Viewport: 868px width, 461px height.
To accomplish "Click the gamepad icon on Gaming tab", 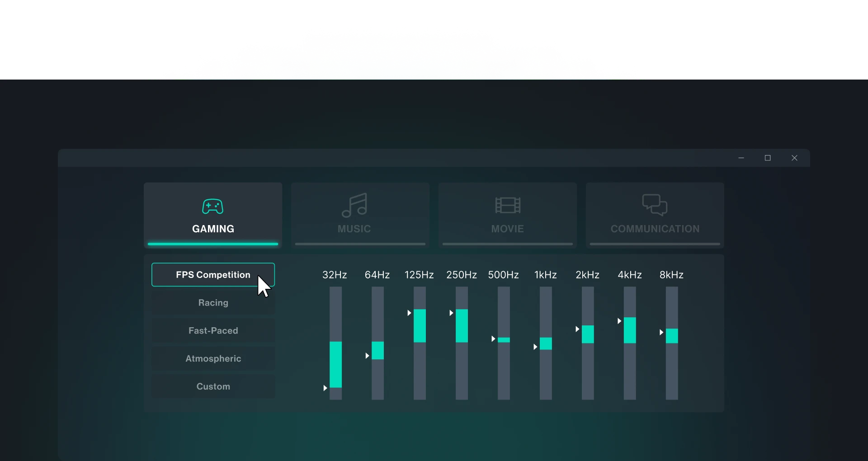I will tap(212, 207).
